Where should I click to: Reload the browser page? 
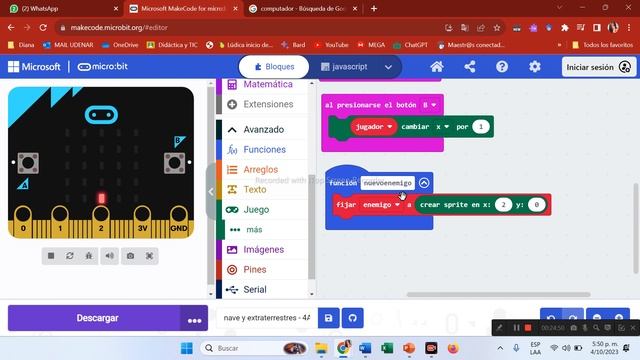pyautogui.click(x=43, y=28)
